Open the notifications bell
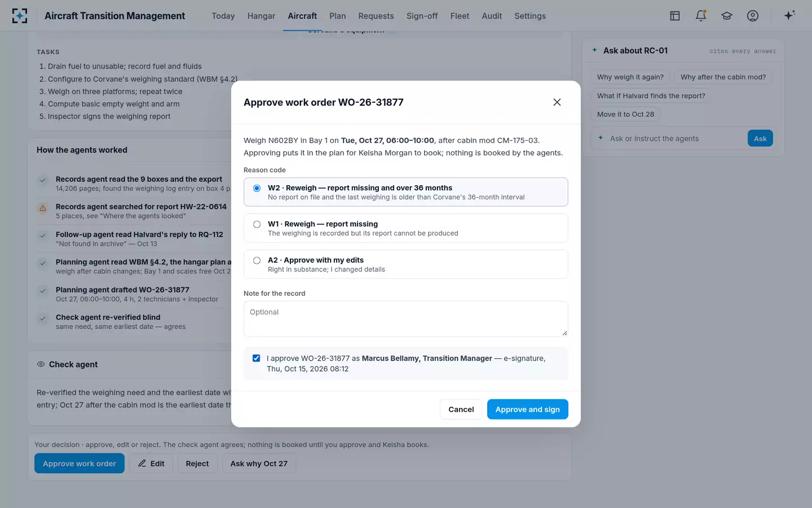The image size is (812, 508). [x=701, y=16]
